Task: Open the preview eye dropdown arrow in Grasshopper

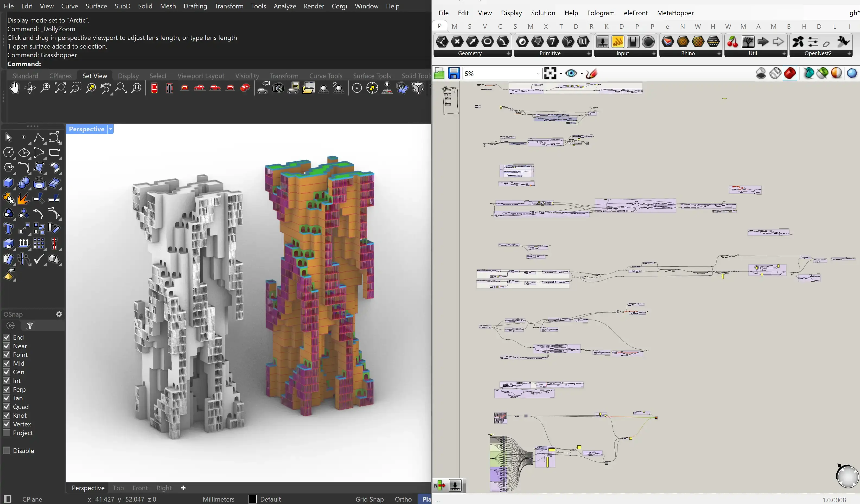Action: [582, 74]
